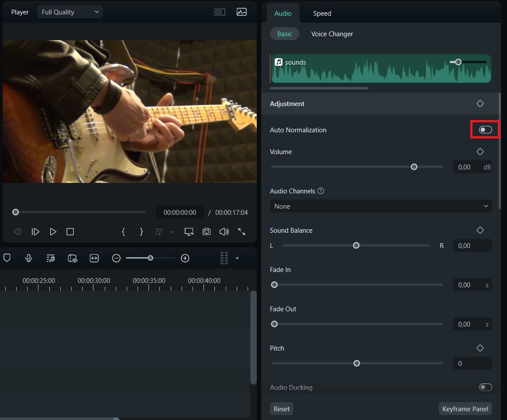
Task: Open the Keyframe Panel
Action: [465, 409]
